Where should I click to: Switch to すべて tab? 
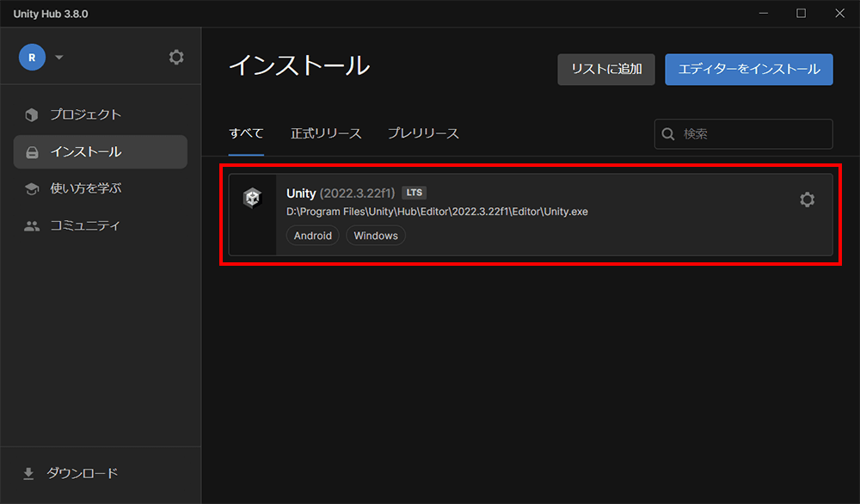[246, 133]
